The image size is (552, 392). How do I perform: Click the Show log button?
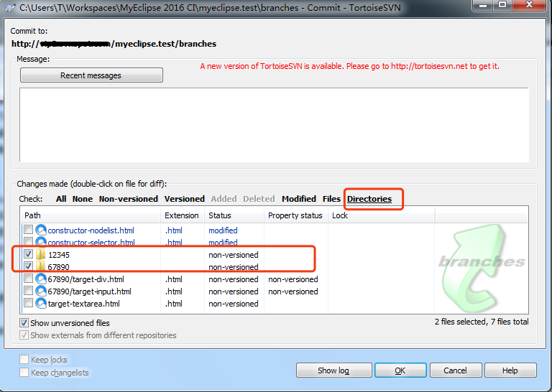point(333,370)
